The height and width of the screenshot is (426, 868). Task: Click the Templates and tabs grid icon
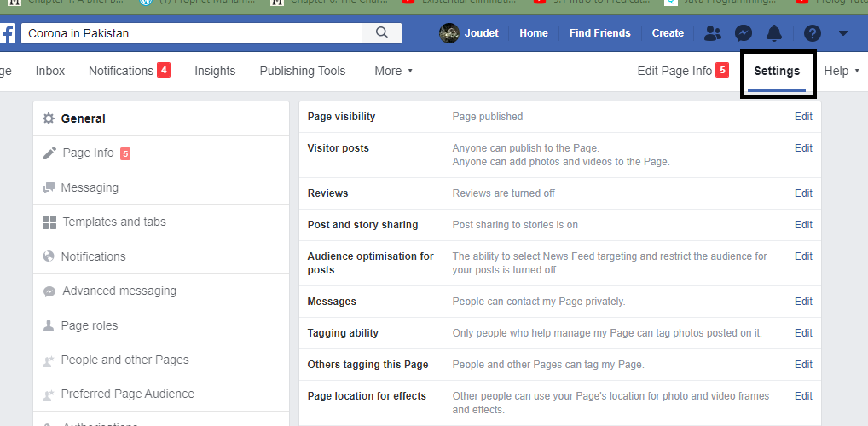49,222
